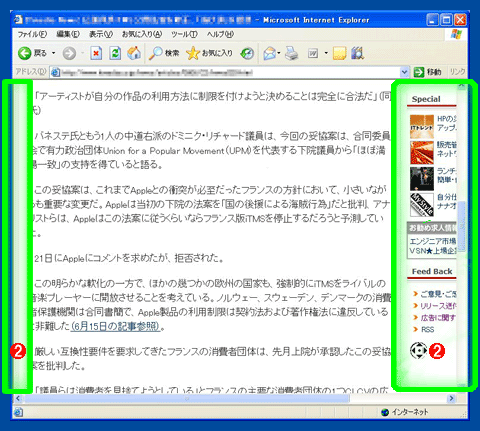Click the インターネット zone status indicator

pyautogui.click(x=405, y=412)
